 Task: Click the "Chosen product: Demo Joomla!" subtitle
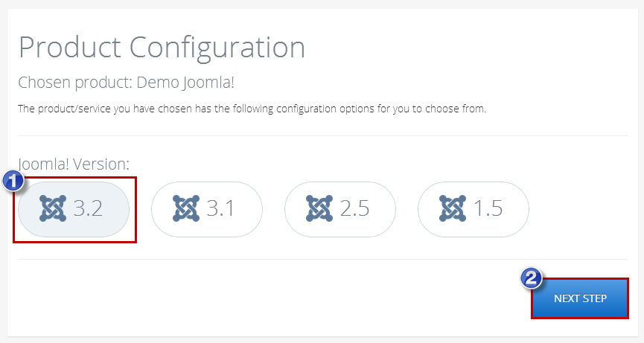127,83
